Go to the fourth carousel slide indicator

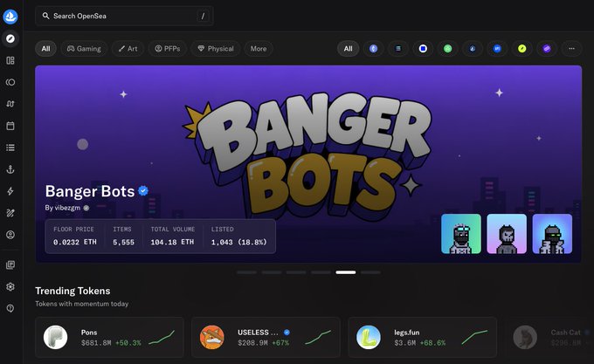point(321,272)
